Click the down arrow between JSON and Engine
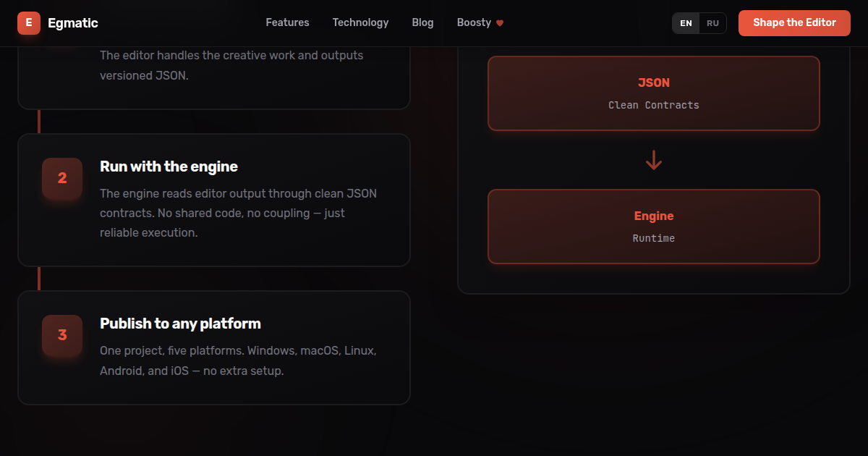The width and height of the screenshot is (868, 456). coord(654,160)
